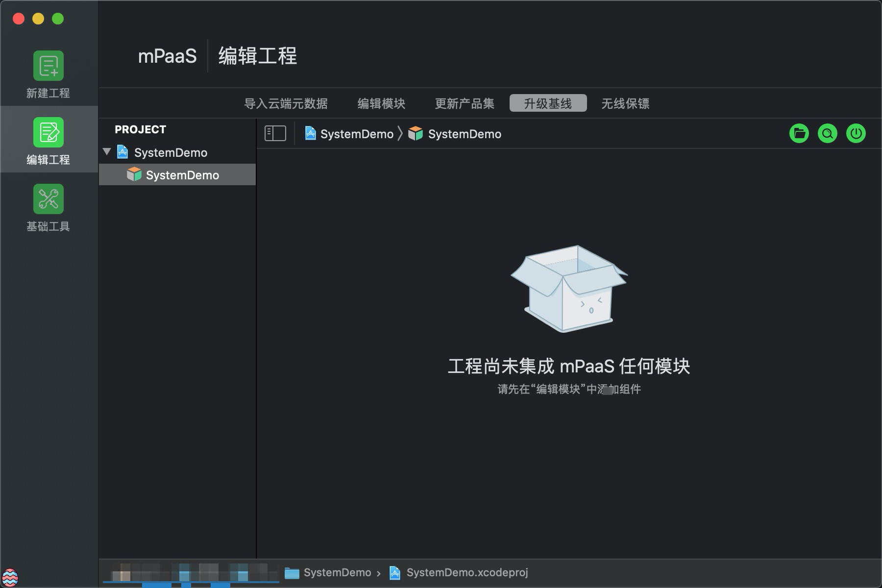
Task: Switch to the 编辑模块 tab
Action: [x=381, y=103]
